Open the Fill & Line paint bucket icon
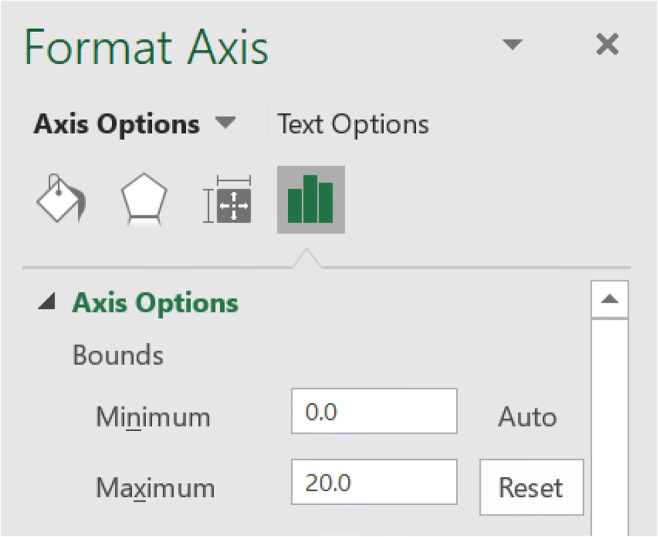 [x=62, y=201]
